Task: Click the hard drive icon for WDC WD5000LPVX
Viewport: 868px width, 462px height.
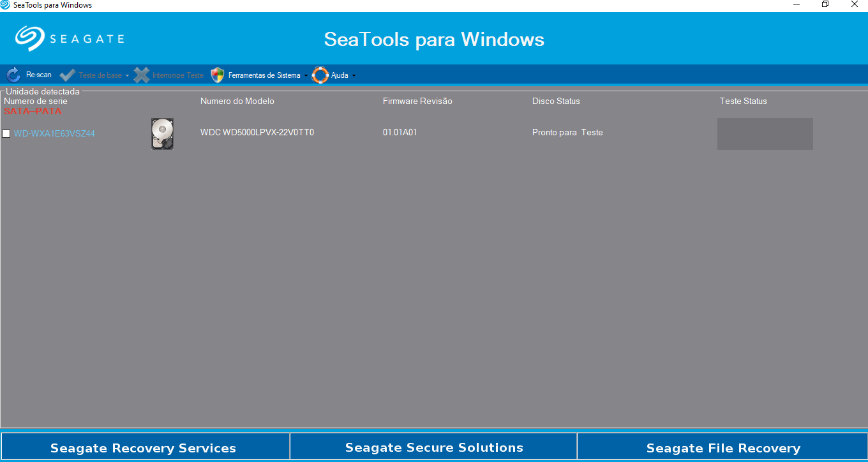Action: (x=162, y=133)
